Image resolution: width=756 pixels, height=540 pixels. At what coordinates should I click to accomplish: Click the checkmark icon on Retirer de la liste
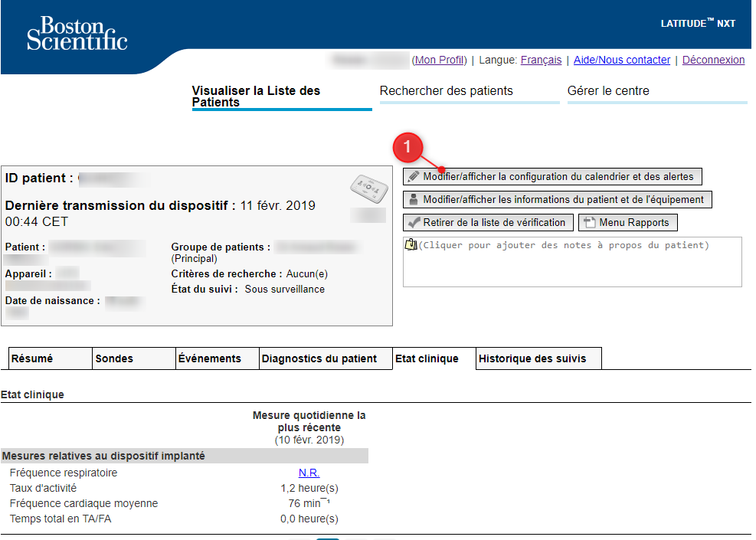click(x=414, y=222)
